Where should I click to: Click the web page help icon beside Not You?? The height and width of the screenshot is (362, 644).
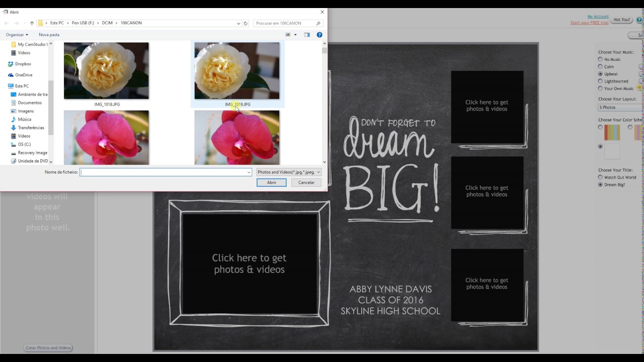click(x=639, y=20)
